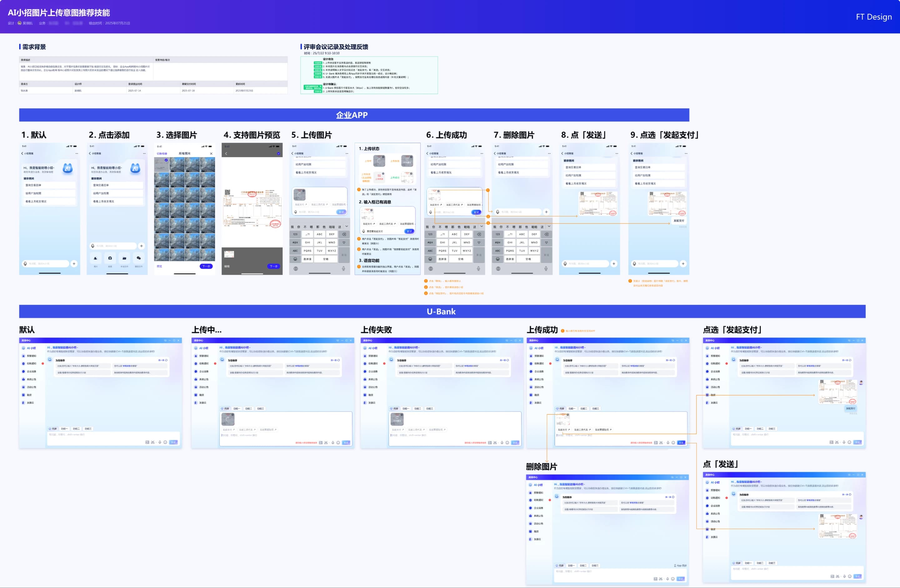Collapse the step 6 keyboard with the chevron
The image size is (900, 588).
[x=481, y=227]
